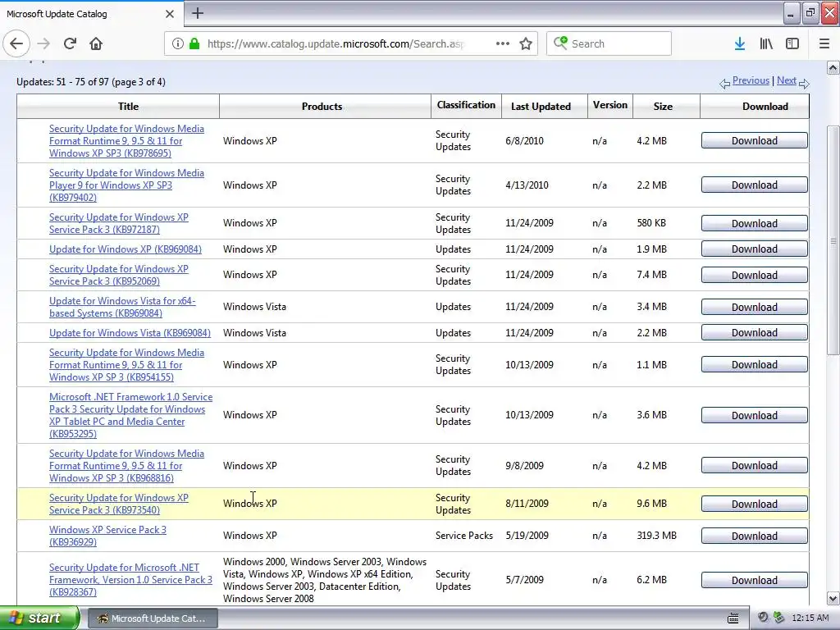Download the 2.2 MB Windows Vista update
This screenshot has height=630, width=840.
click(x=755, y=332)
